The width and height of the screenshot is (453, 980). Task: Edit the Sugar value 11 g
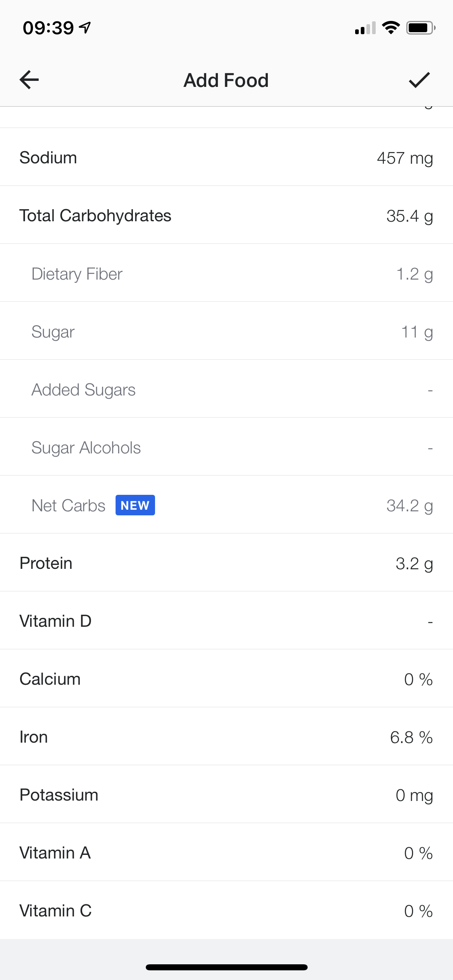tap(417, 332)
